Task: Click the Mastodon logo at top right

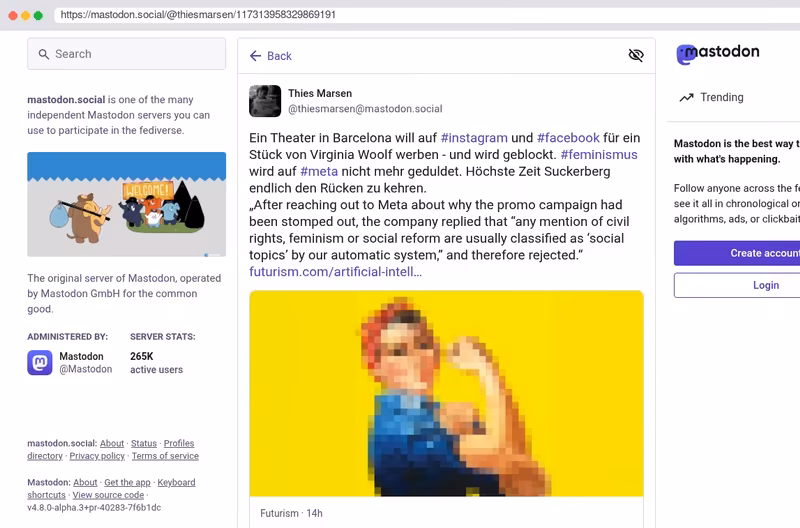Action: [x=717, y=54]
